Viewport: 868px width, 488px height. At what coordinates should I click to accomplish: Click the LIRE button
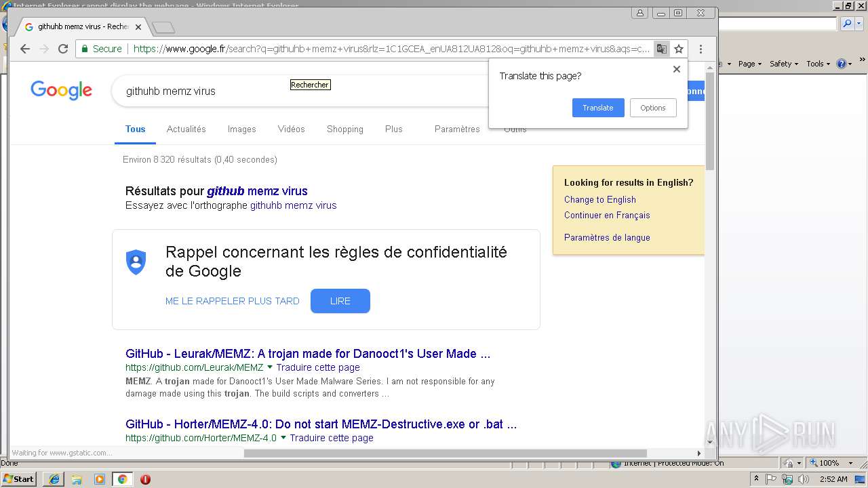click(x=340, y=301)
